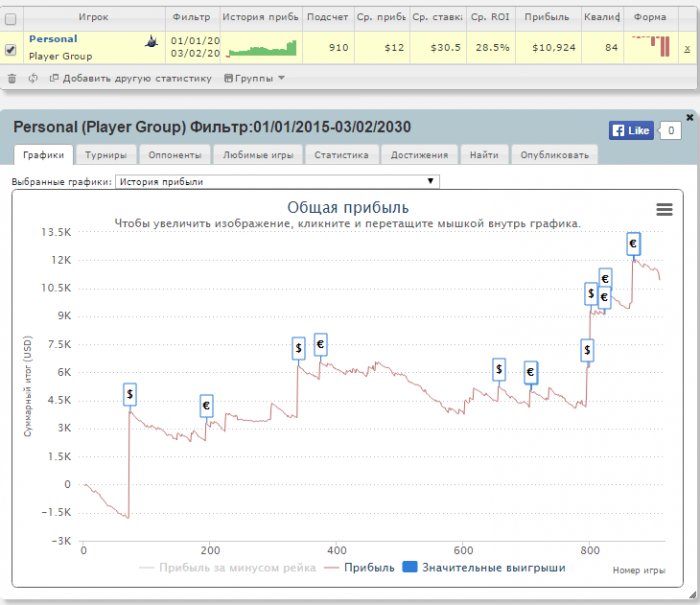Click the first dollar win marker on chart

point(129,395)
